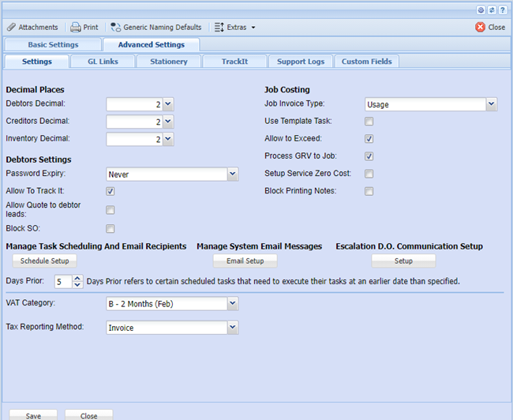Increase Days Prior with the up arrow
This screenshot has width=513, height=420.
[x=77, y=277]
